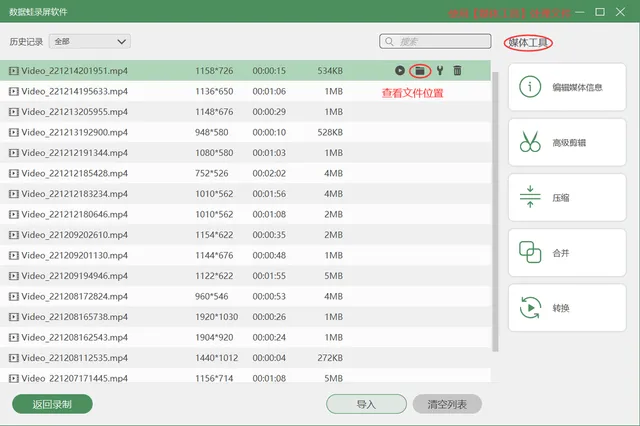This screenshot has height=426, width=640.
Task: Click the convert circular play icon
Action: (530, 307)
